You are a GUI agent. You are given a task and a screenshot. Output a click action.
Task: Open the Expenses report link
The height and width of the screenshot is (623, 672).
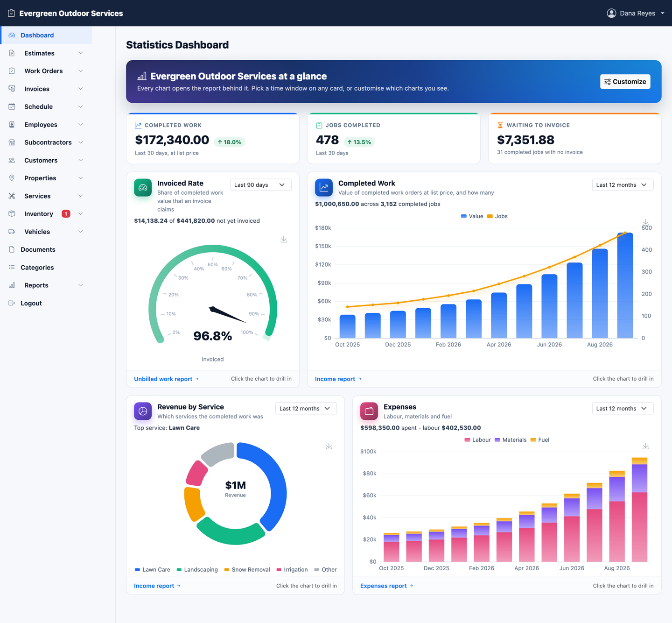(387, 586)
